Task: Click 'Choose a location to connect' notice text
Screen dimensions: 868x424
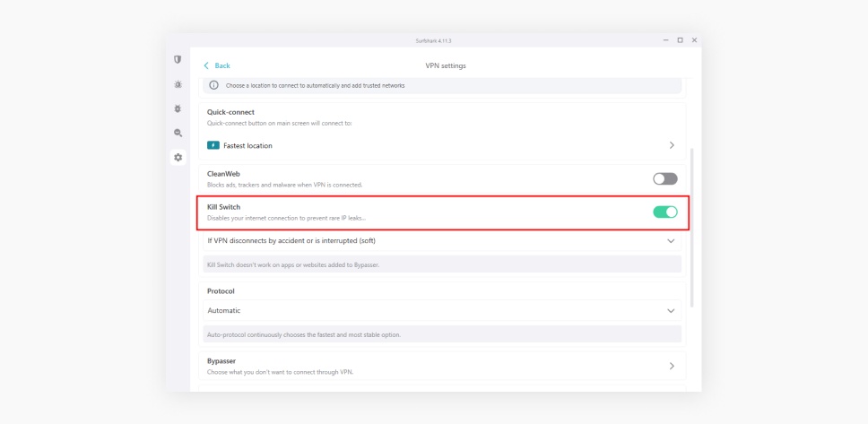Action: click(315, 86)
